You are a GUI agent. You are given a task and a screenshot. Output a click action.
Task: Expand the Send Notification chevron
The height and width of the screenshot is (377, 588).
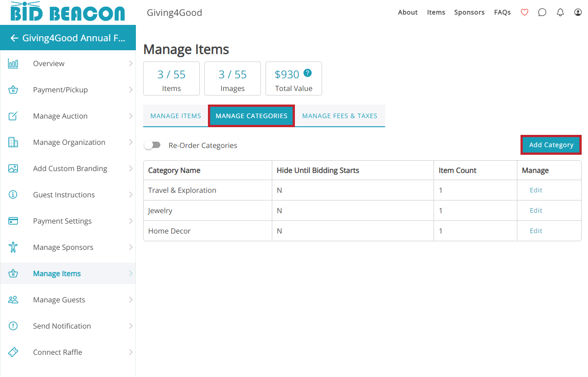point(130,326)
